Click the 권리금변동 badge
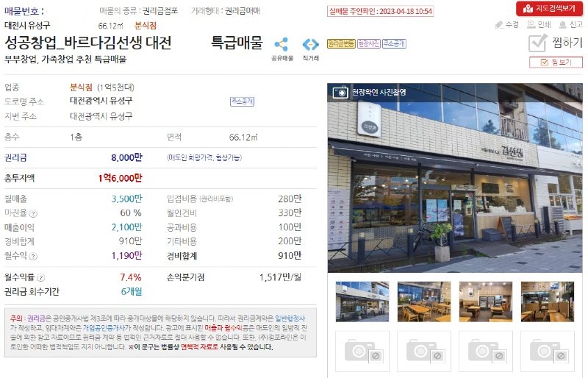Screen dimensions: 588x378 [x=341, y=43]
